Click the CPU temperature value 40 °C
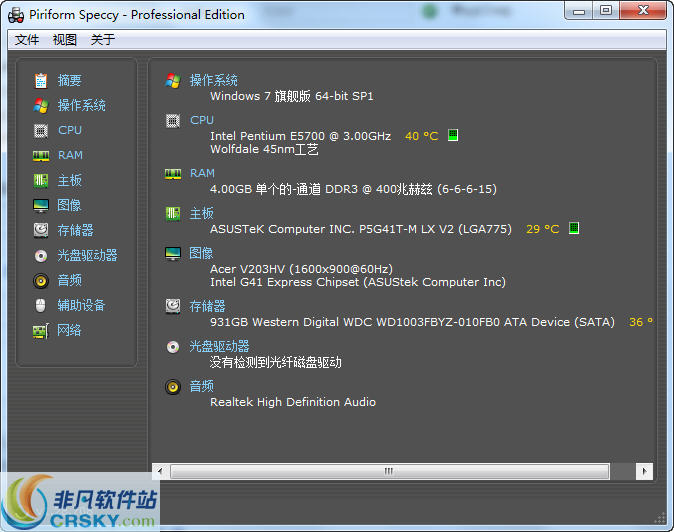674x532 pixels. 422,136
